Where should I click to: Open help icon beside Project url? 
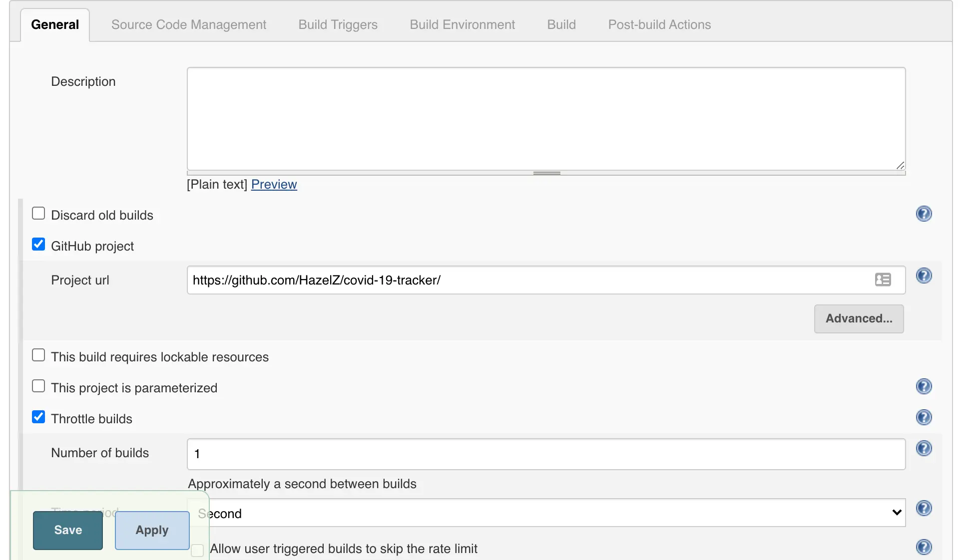pyautogui.click(x=924, y=276)
